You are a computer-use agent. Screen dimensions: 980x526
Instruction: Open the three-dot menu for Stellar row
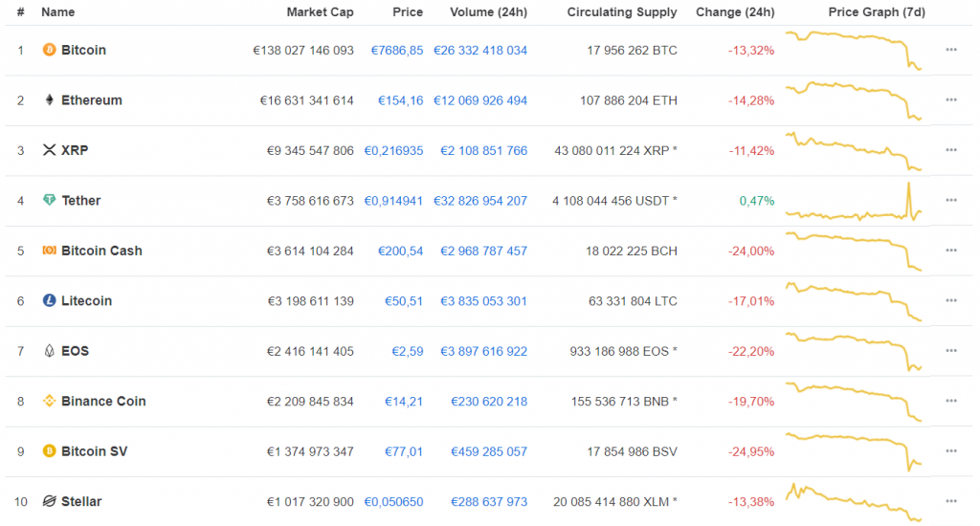(951, 501)
